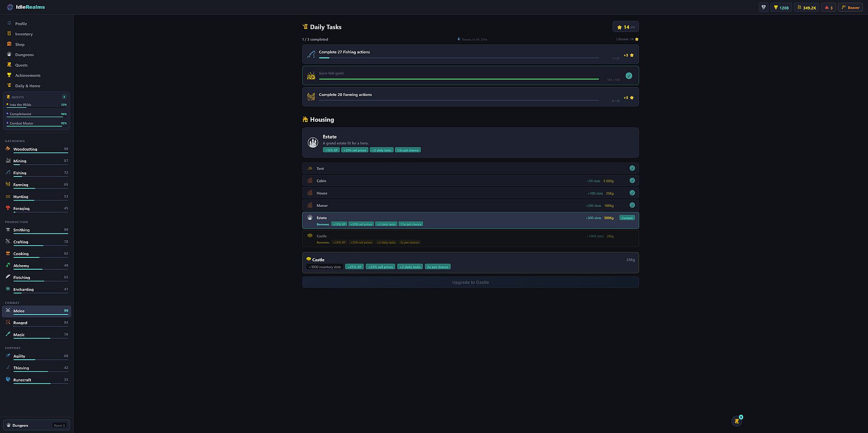Click the Manor row completed checkmark
The image size is (868, 433).
pyautogui.click(x=632, y=205)
